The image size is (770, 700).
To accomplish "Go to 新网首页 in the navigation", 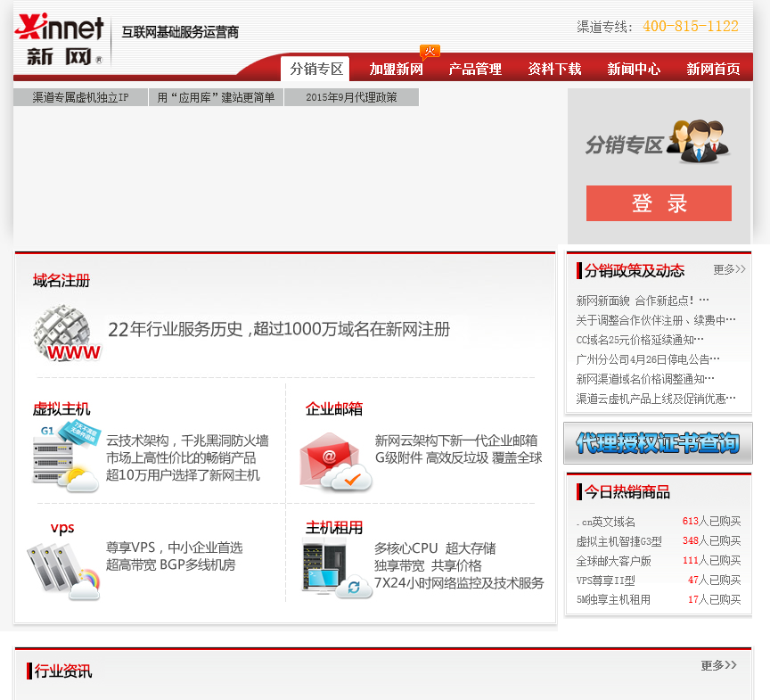I will coord(713,70).
